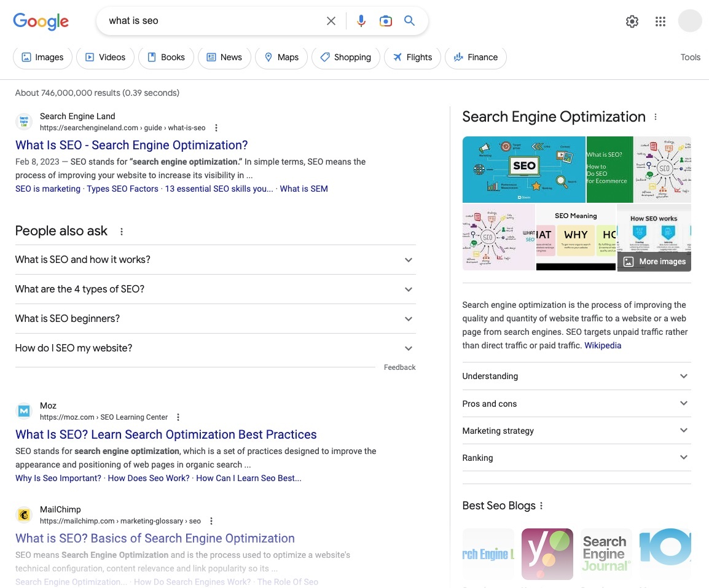This screenshot has height=588, width=709.
Task: Select the News filter tab
Action: (x=224, y=57)
